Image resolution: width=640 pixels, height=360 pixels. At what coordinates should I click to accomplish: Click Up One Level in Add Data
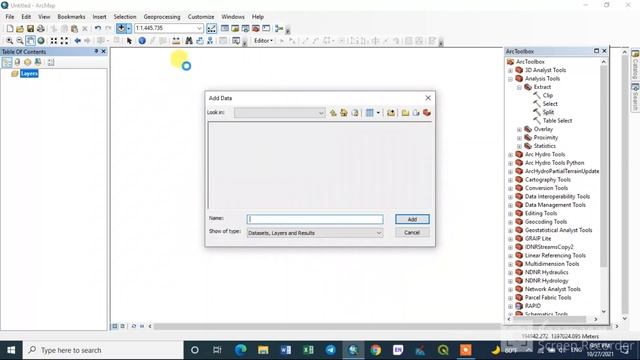pos(333,113)
